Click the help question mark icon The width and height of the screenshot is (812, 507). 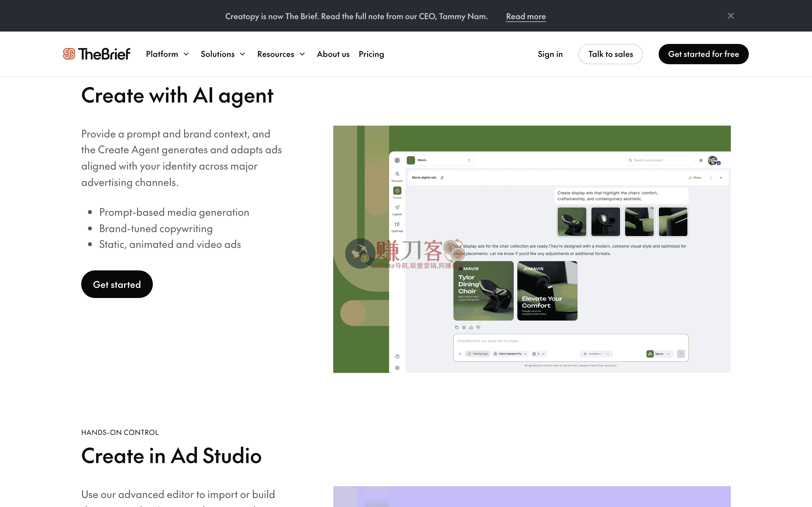click(397, 356)
